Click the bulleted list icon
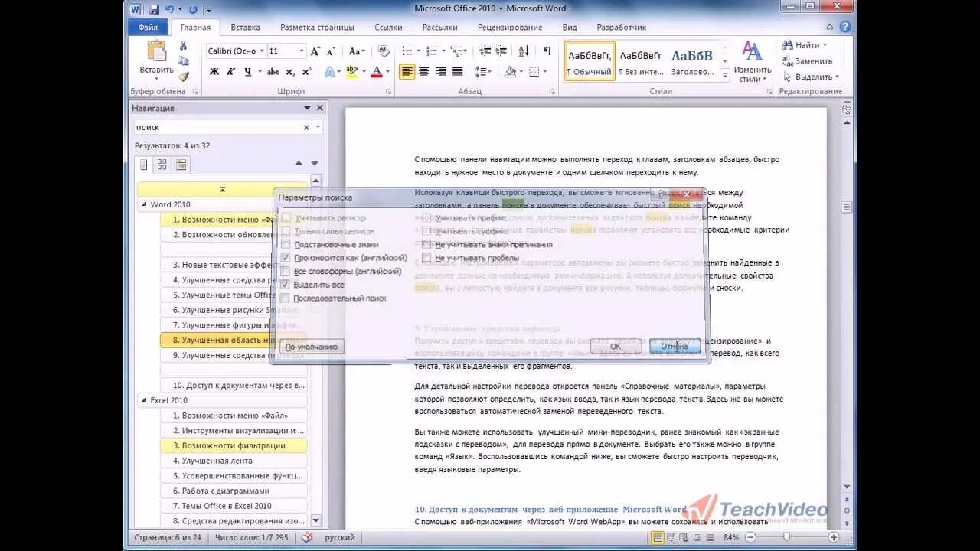Image resolution: width=980 pixels, height=551 pixels. pyautogui.click(x=407, y=51)
